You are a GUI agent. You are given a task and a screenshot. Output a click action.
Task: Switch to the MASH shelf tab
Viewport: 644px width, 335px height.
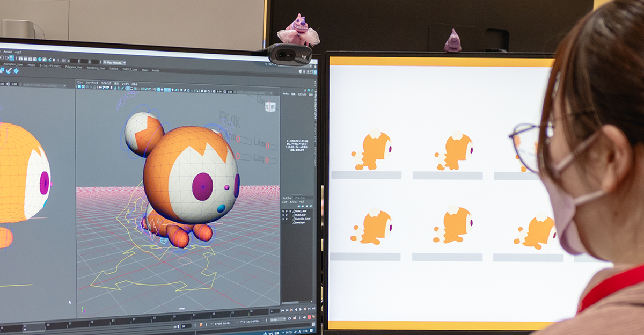[x=31, y=65]
